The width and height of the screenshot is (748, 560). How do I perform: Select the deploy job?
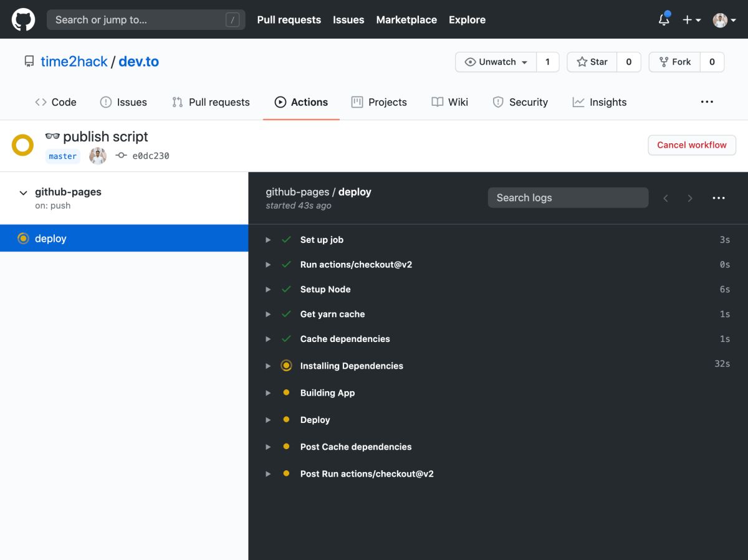point(124,239)
